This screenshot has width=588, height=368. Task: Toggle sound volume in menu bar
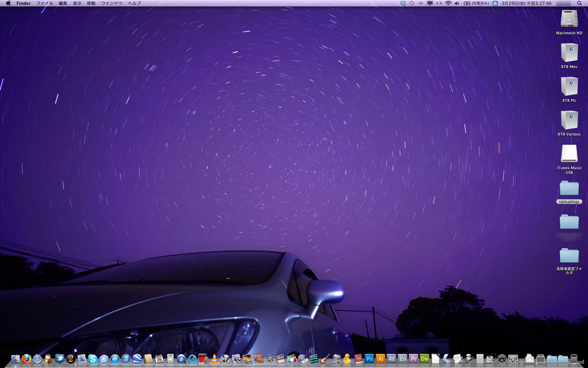point(457,3)
